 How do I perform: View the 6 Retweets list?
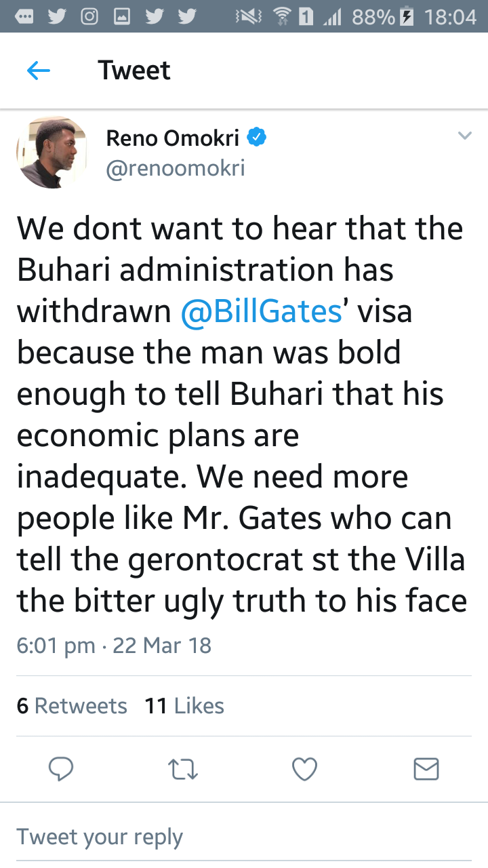coord(72,706)
